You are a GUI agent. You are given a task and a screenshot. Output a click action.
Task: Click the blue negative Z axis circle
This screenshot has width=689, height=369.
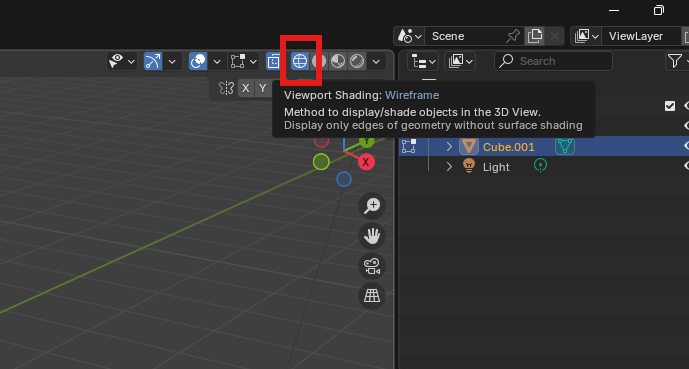tap(344, 179)
